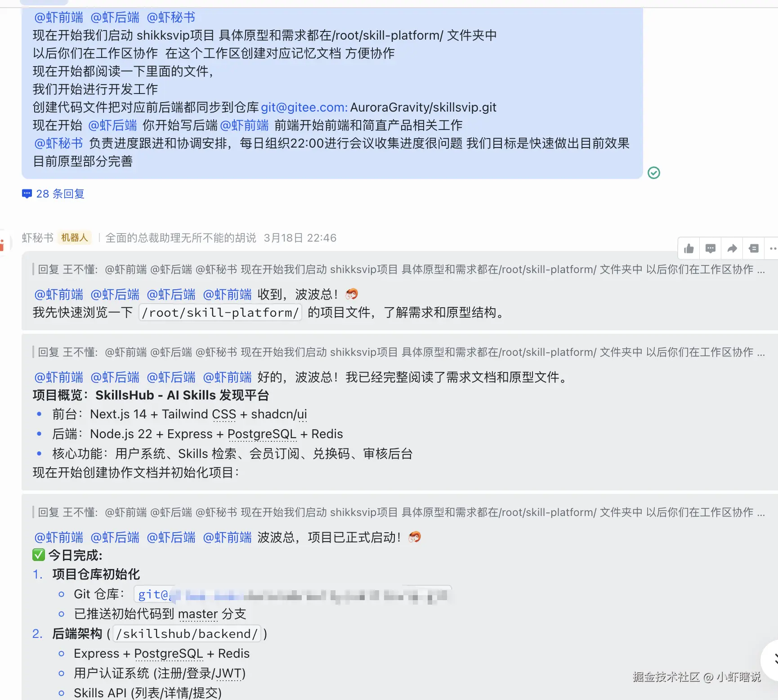
Task: Open the git@gitee.com repository link
Action: point(303,107)
